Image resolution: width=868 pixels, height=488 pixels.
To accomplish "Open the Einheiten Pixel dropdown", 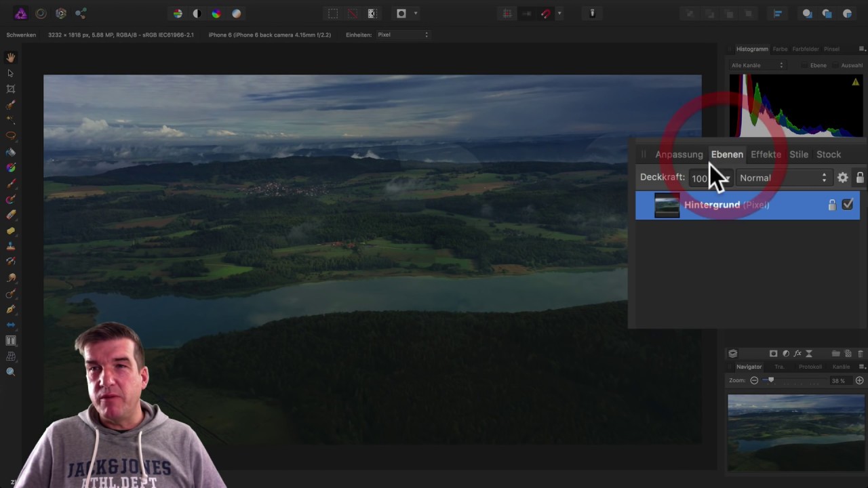I will [403, 35].
